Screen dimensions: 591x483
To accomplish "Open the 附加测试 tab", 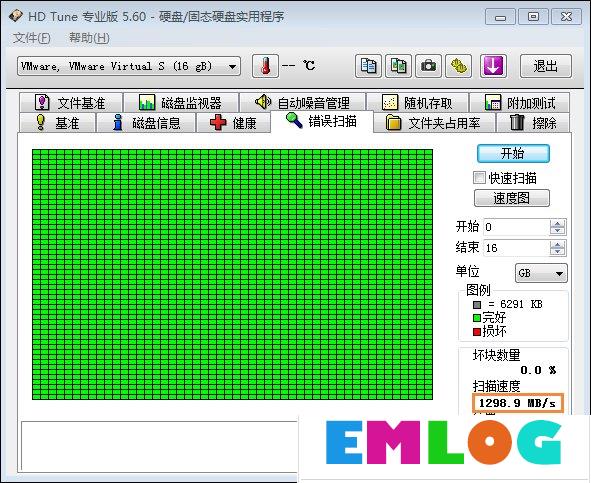I will (x=520, y=103).
